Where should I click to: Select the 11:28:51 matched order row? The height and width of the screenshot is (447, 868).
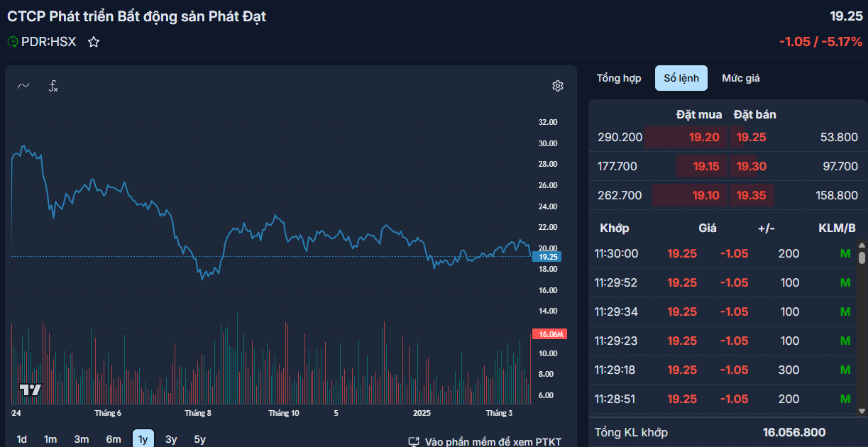[723, 399]
